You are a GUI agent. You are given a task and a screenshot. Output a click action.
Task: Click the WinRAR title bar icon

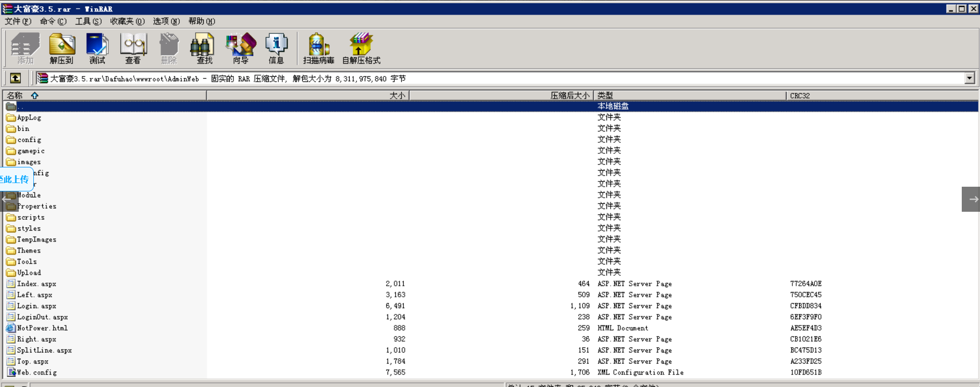tap(7, 8)
